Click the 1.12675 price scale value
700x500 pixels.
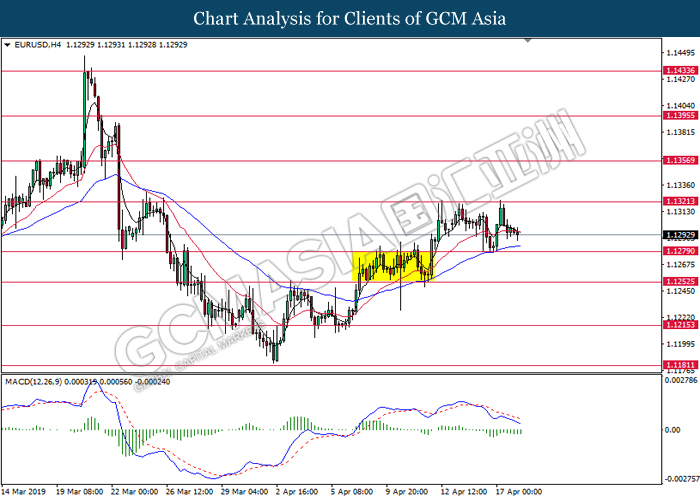pos(681,264)
